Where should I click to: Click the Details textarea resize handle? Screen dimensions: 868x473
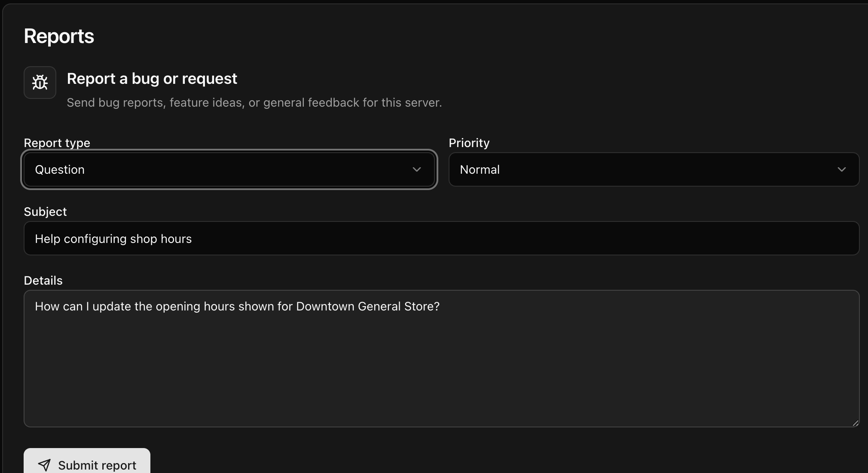(855, 423)
